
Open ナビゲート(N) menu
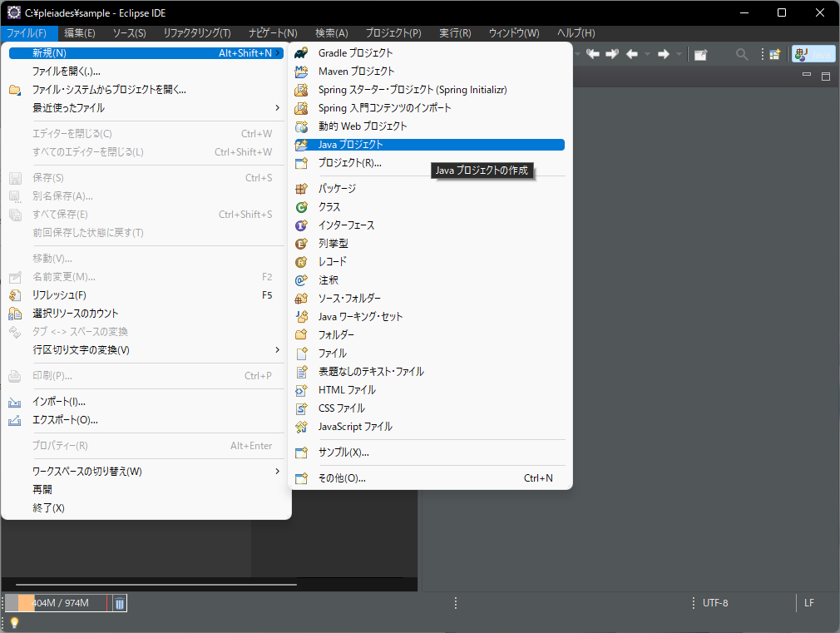(x=273, y=33)
